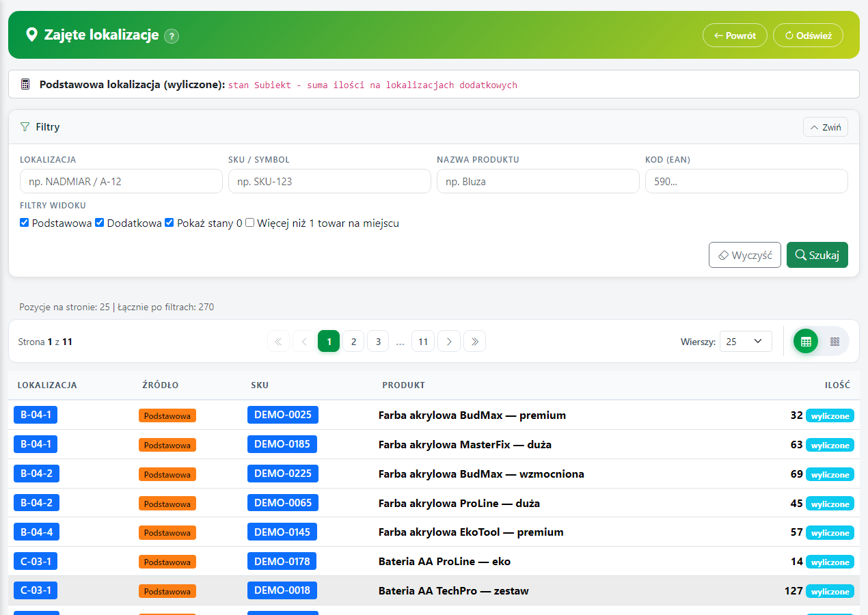Click the Odśwież button
This screenshot has height=615, width=868.
(x=808, y=36)
